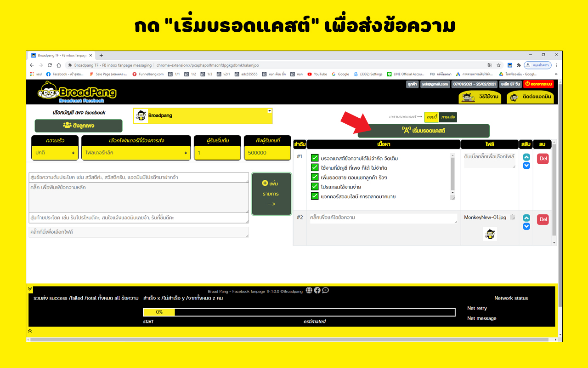Open the Facebook bookmark
The height and width of the screenshot is (368, 588).
click(65, 74)
